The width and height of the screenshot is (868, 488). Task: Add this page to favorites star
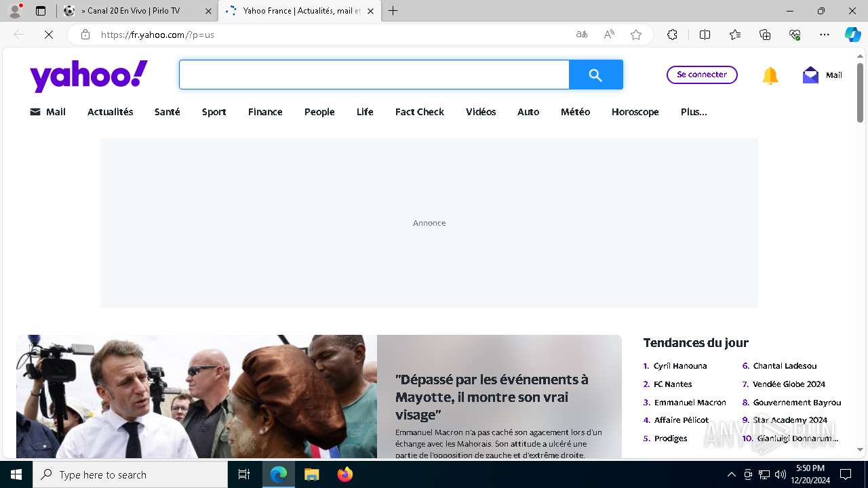(636, 35)
